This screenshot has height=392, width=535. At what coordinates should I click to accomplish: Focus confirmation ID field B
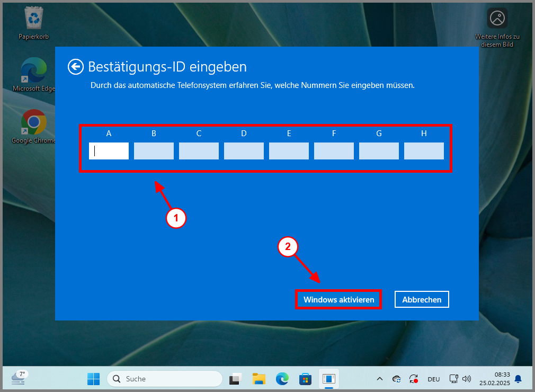click(x=154, y=151)
